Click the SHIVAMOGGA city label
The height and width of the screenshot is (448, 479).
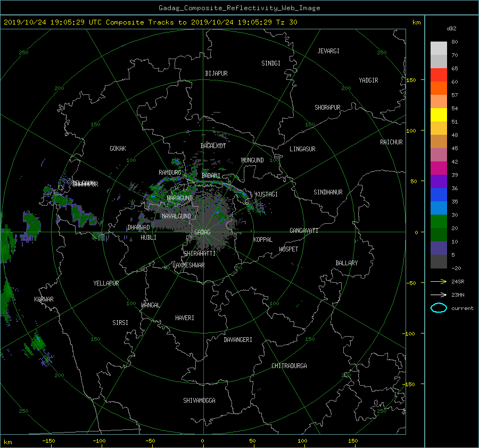pyautogui.click(x=199, y=401)
